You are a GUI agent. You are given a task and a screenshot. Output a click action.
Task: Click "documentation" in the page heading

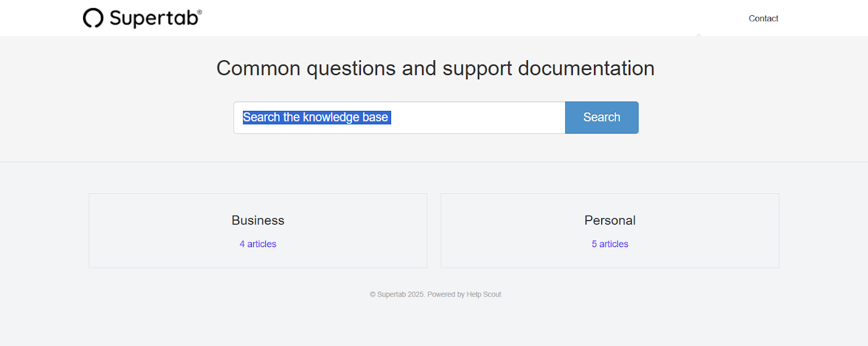(x=586, y=68)
